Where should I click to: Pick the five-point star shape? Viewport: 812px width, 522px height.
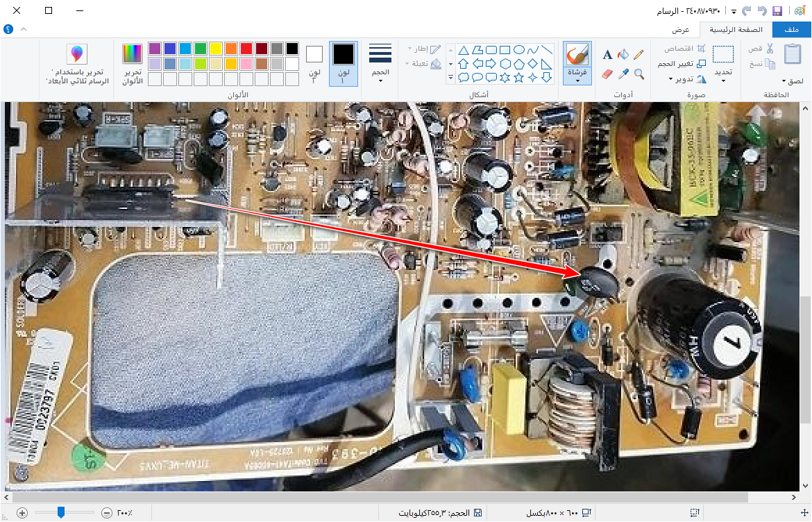coord(518,77)
